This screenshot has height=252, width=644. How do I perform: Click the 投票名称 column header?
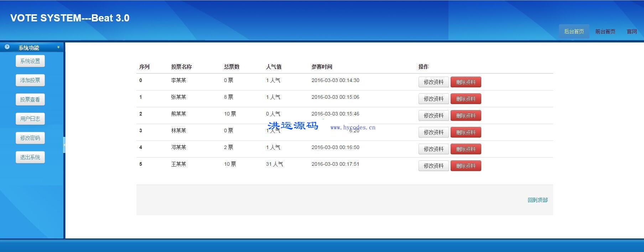(181, 67)
